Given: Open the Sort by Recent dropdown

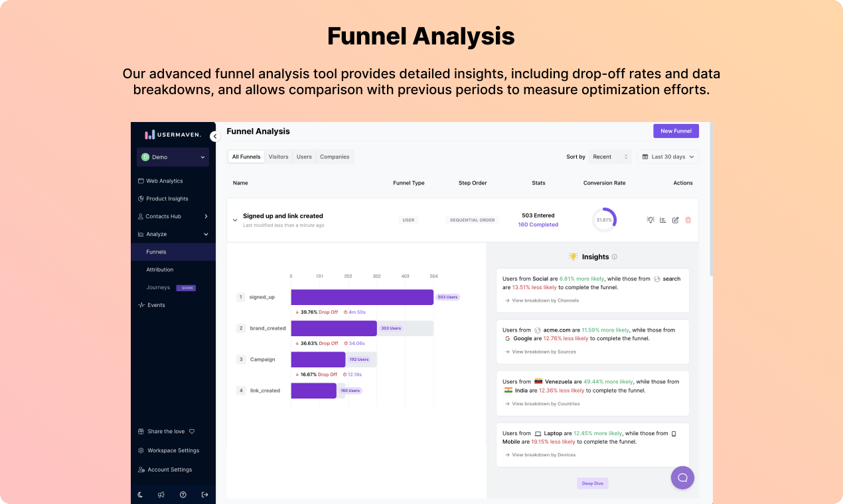Looking at the screenshot, I should point(610,157).
